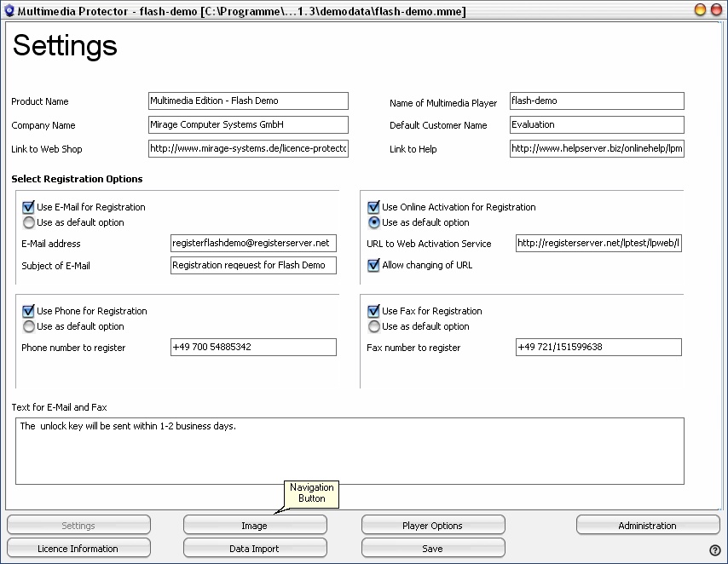Set Fax as default registration option
The height and width of the screenshot is (564, 728).
(x=373, y=326)
